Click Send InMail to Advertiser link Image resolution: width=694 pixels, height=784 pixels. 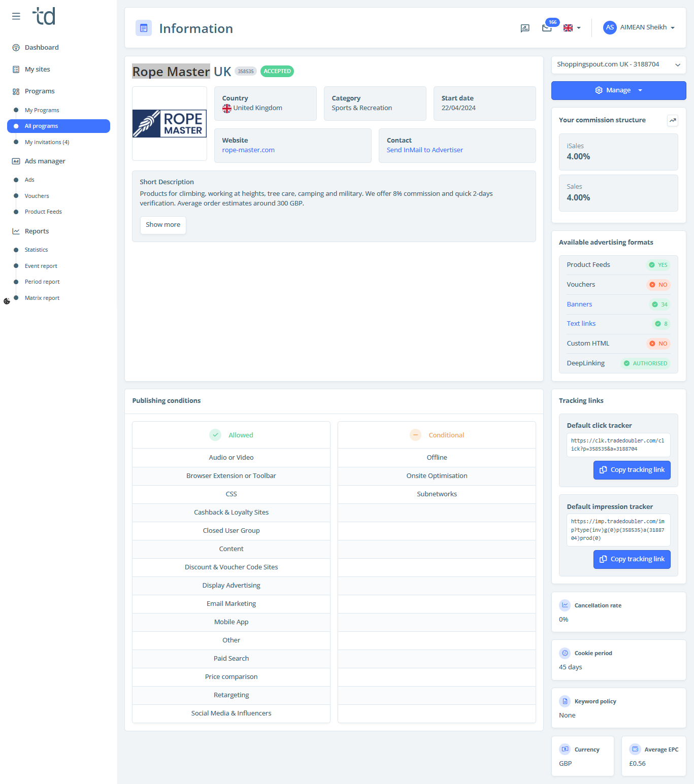tap(424, 150)
